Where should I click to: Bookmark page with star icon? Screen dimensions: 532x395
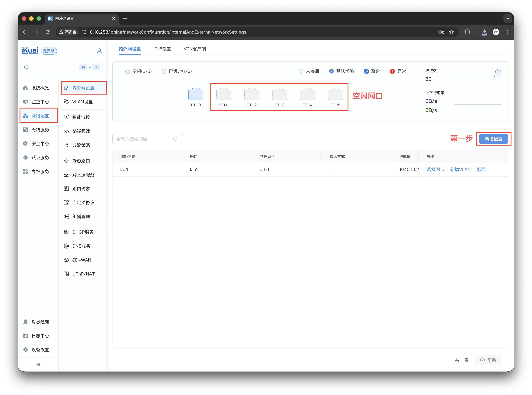pyautogui.click(x=451, y=32)
